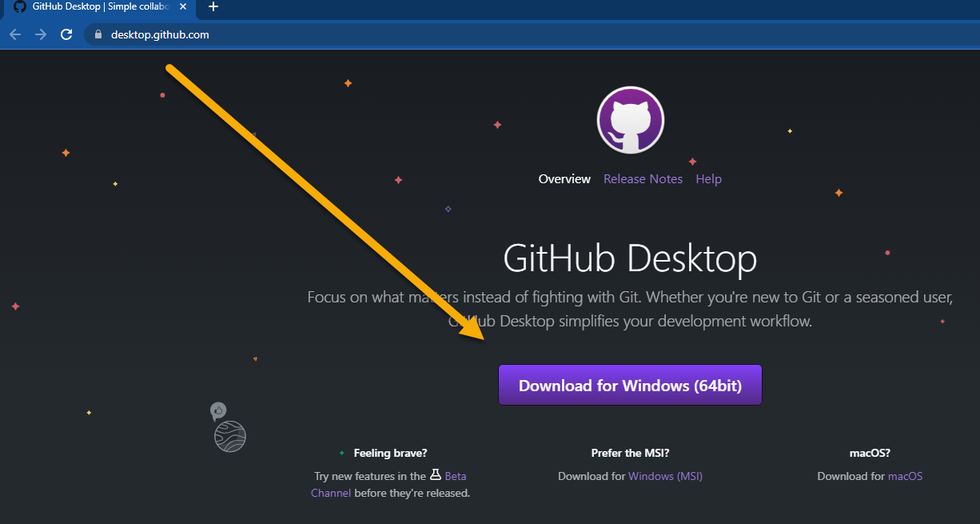Click the browser forward arrow
Viewport: 980px width, 524px height.
coord(41,34)
